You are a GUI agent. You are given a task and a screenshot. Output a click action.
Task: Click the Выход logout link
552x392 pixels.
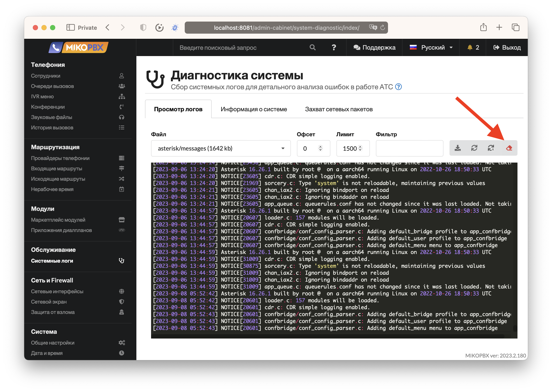tap(507, 48)
